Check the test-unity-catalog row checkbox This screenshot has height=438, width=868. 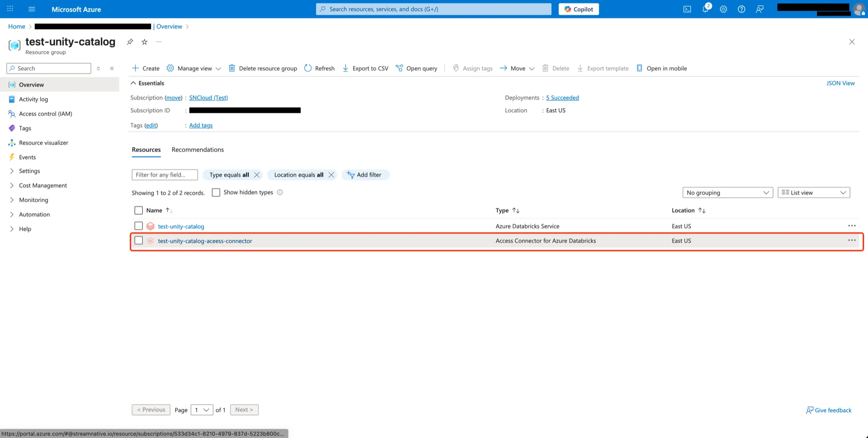(x=139, y=226)
